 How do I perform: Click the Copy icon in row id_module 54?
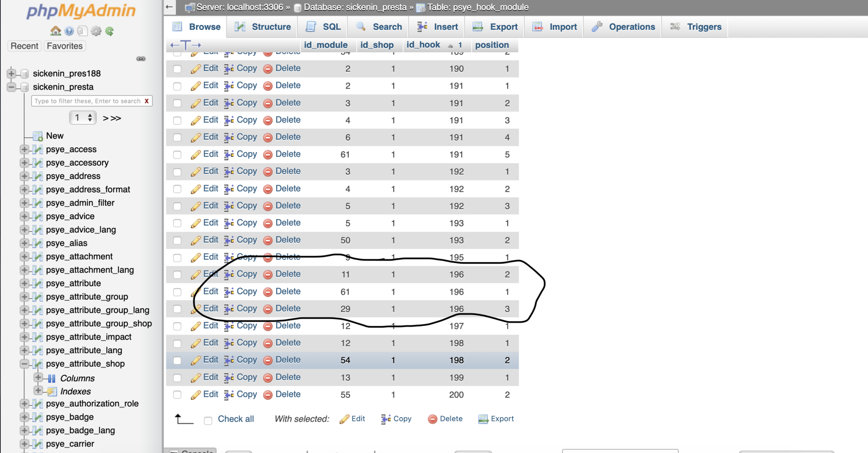(x=229, y=360)
